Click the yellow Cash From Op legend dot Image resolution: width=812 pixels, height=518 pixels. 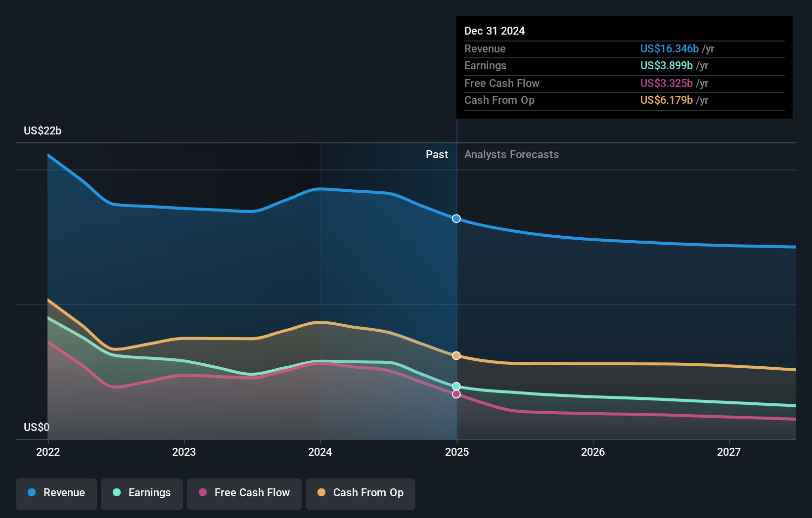[x=321, y=493]
